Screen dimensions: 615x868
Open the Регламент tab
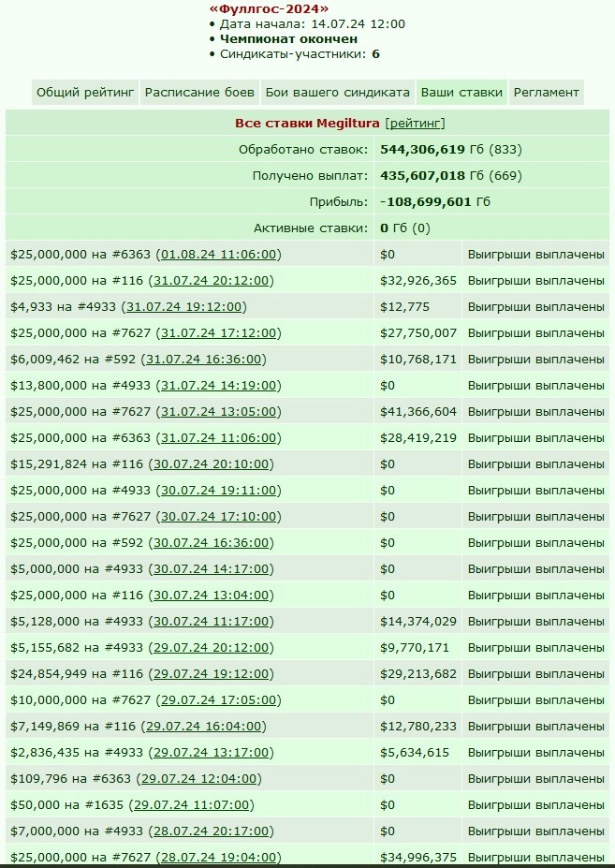tap(546, 93)
